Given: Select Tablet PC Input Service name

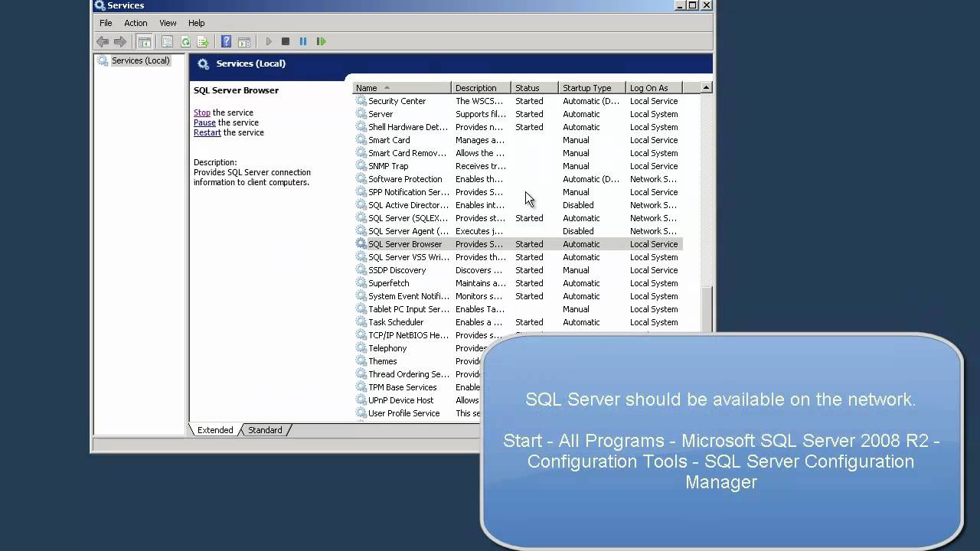Looking at the screenshot, I should (x=408, y=309).
